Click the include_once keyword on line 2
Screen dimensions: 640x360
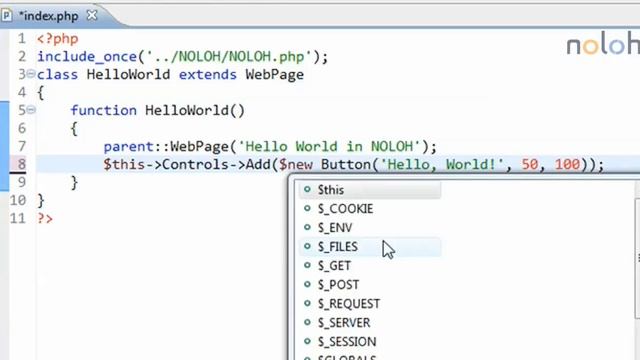point(87,57)
